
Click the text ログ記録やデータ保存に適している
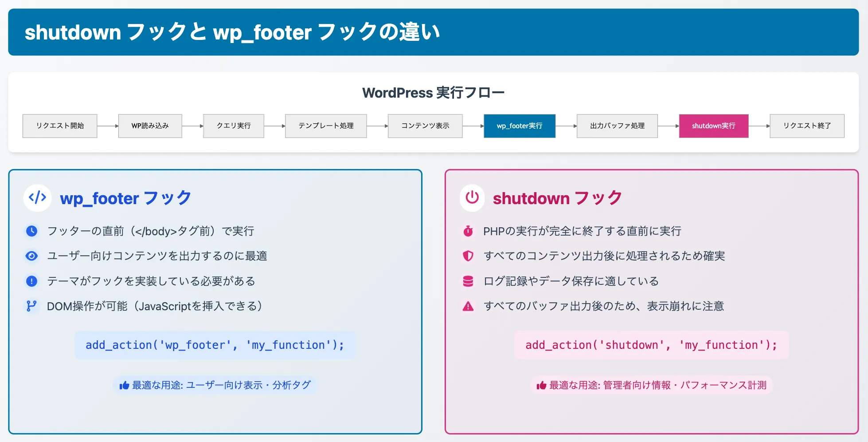click(571, 281)
